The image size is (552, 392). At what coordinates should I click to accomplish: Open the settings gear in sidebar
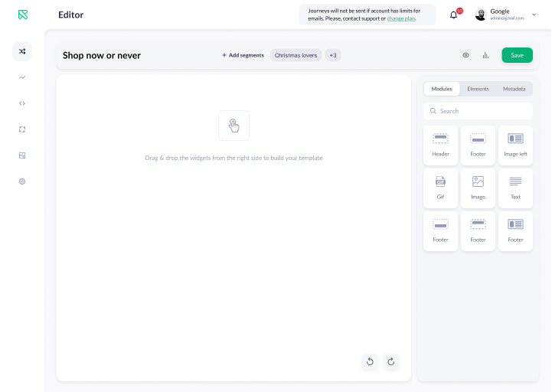[x=22, y=181]
